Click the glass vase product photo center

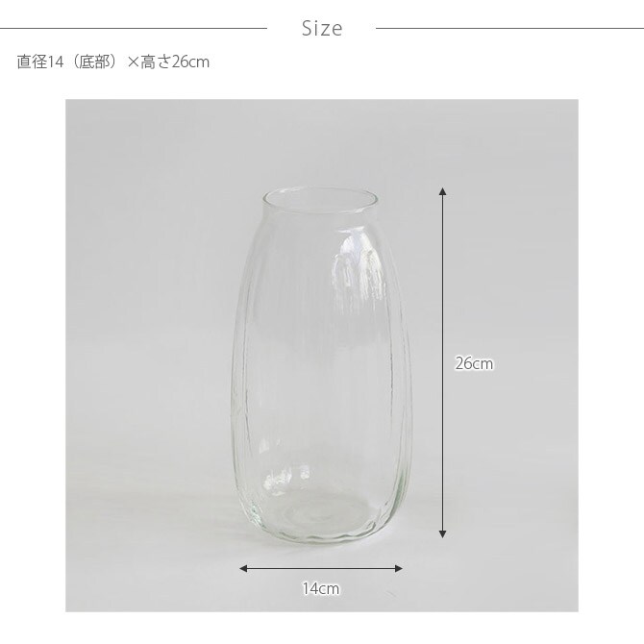(x=322, y=367)
